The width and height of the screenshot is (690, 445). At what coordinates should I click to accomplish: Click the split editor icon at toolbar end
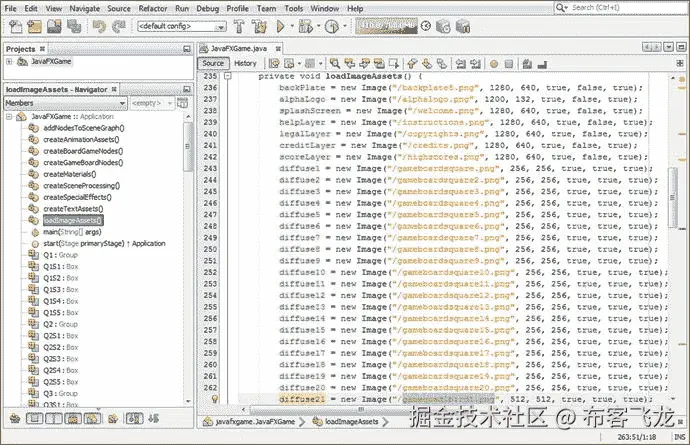pos(680,64)
